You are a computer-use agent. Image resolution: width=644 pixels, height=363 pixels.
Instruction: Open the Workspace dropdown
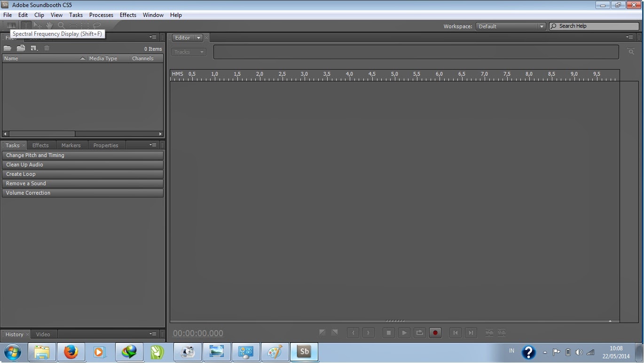click(510, 26)
